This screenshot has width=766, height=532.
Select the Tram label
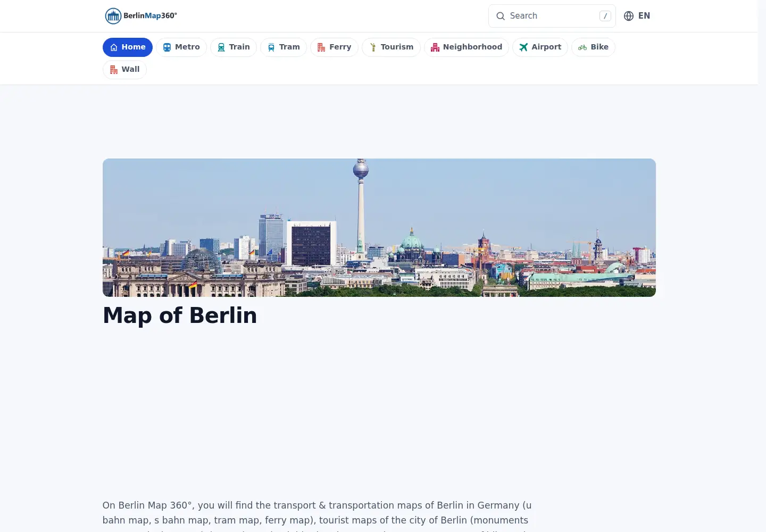tap(289, 47)
